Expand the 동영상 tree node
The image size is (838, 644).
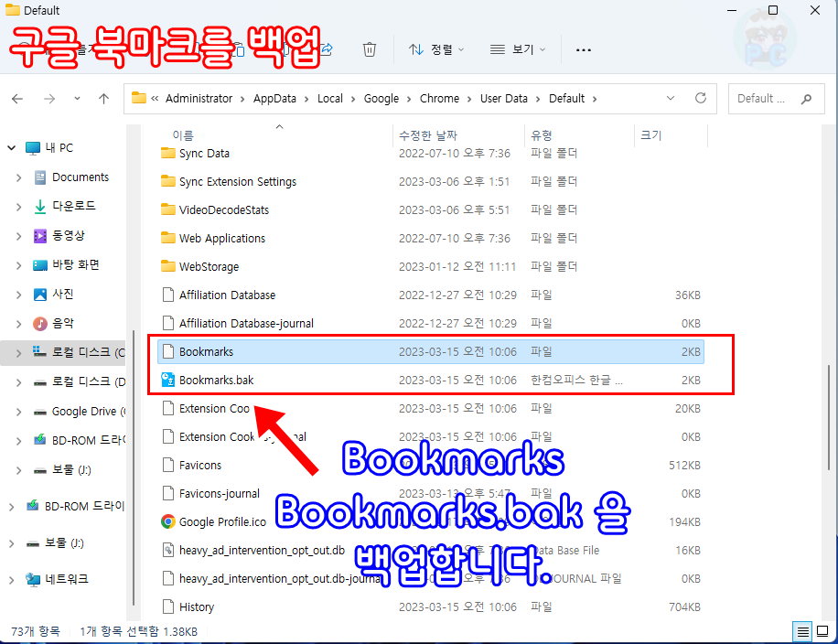18,236
